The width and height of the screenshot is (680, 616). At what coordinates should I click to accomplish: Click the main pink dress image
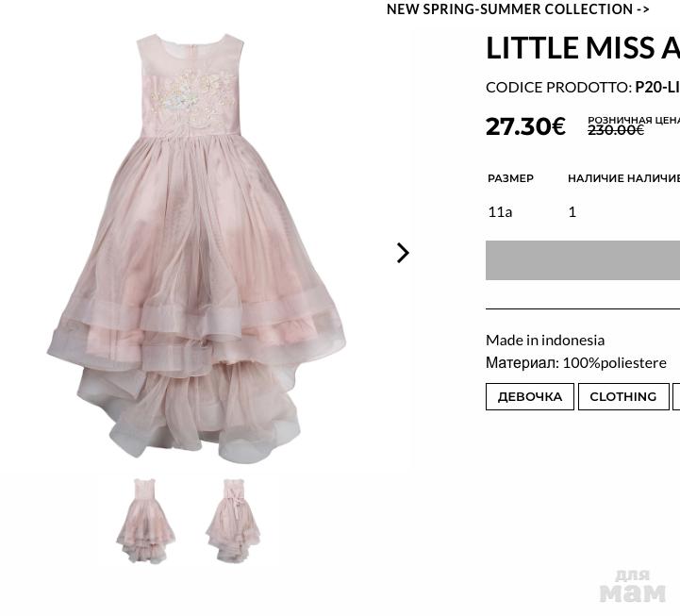point(196,247)
